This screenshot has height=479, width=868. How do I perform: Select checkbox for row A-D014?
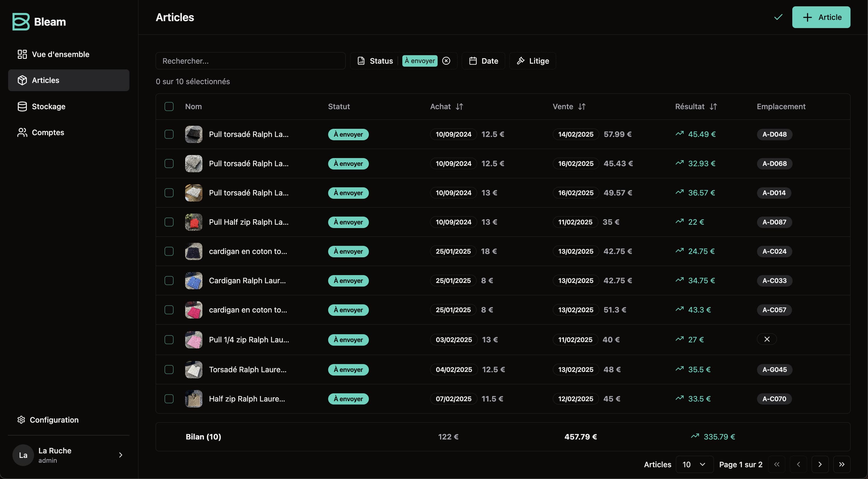169,193
